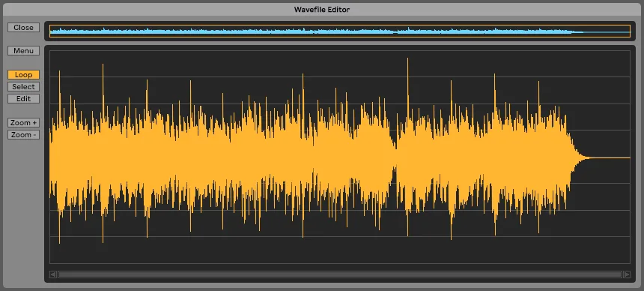Click the right scroll arrow

627,274
